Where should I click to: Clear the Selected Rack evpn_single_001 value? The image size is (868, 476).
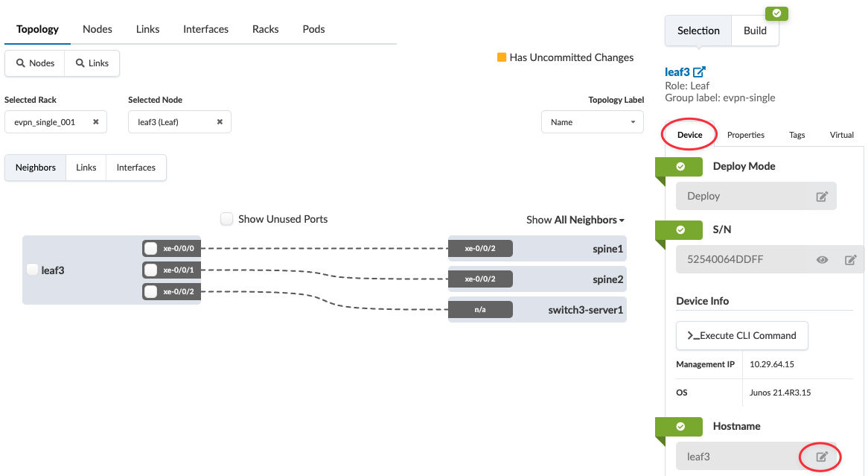click(96, 122)
